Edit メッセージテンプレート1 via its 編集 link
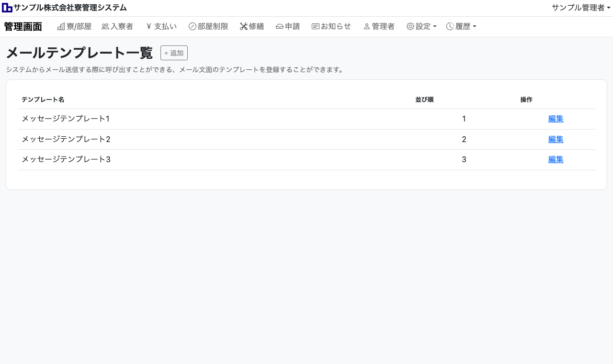Viewport: 613px width, 364px height. pos(556,119)
